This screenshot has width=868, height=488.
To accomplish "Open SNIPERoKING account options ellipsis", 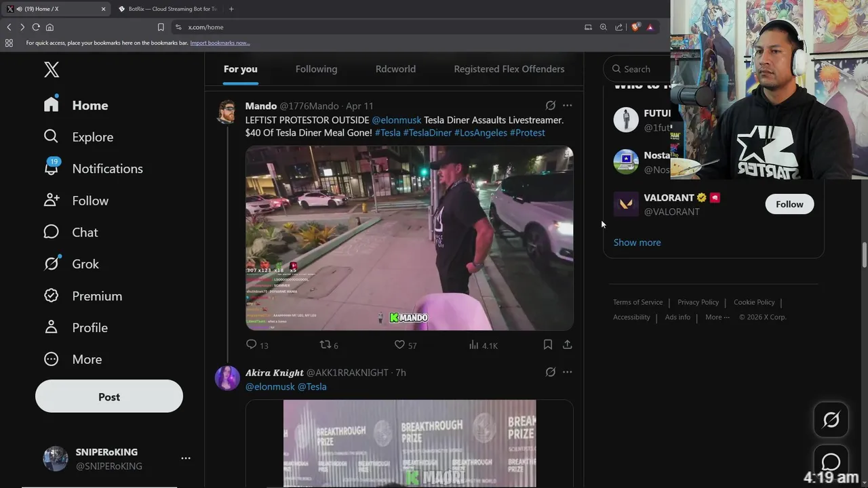I will pyautogui.click(x=186, y=458).
